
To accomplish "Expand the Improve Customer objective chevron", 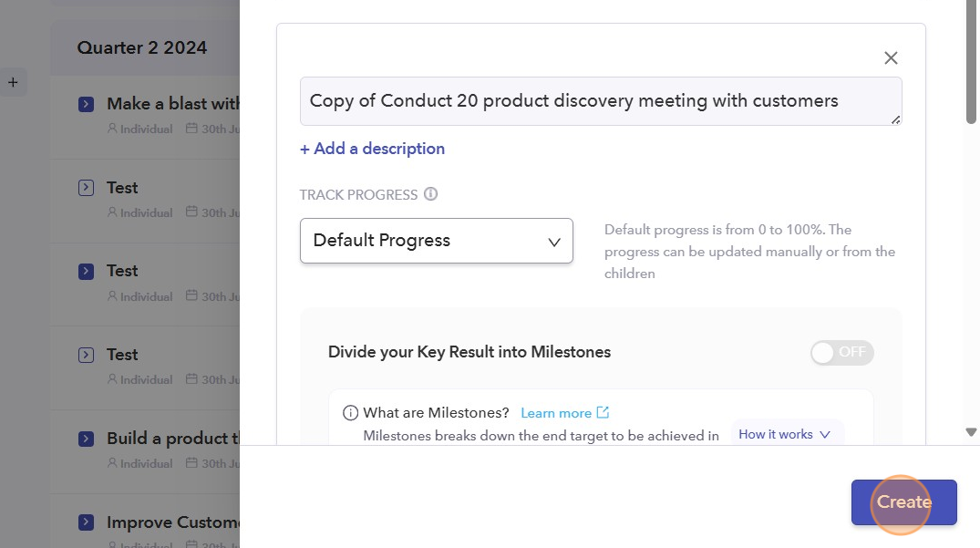I will [x=86, y=522].
